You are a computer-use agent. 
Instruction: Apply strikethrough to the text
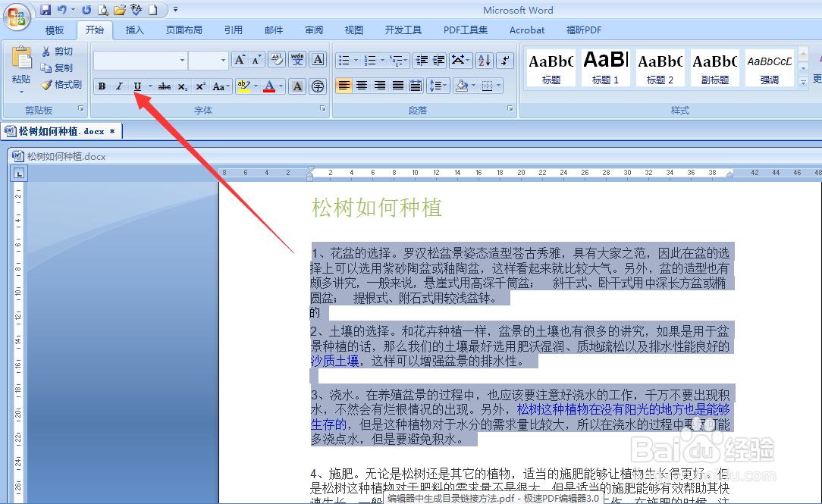click(x=164, y=86)
